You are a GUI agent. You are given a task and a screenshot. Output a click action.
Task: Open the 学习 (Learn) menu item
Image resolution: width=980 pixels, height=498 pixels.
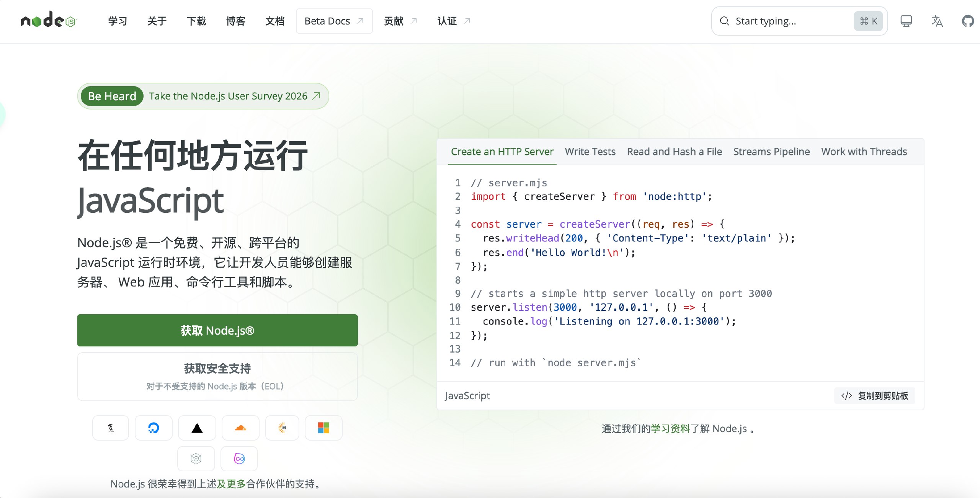coord(118,21)
